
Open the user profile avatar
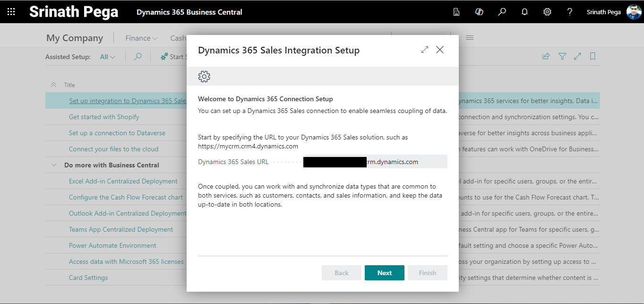point(634,12)
